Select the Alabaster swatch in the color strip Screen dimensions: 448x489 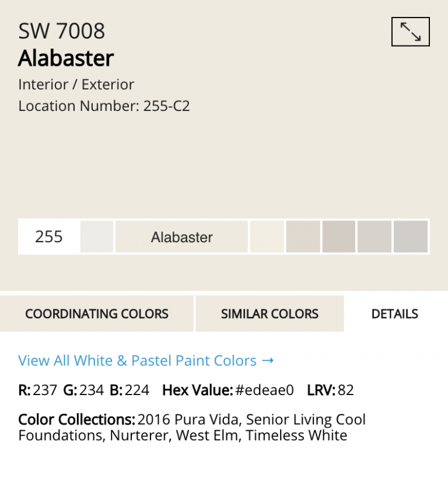coord(181,237)
